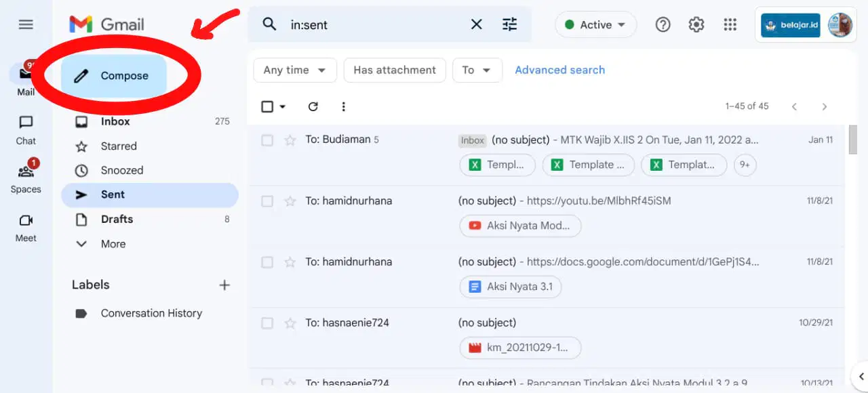Open the Inbox folder
The height and width of the screenshot is (393, 868).
(x=150, y=121)
